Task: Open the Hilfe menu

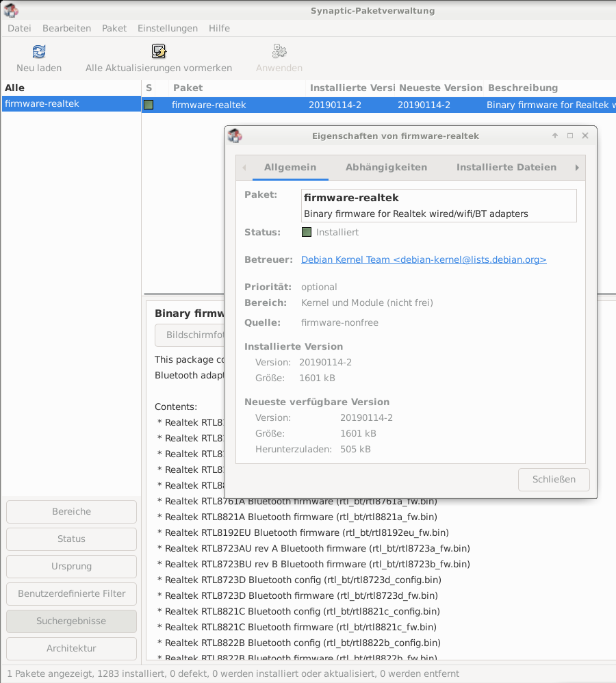Action: [219, 28]
